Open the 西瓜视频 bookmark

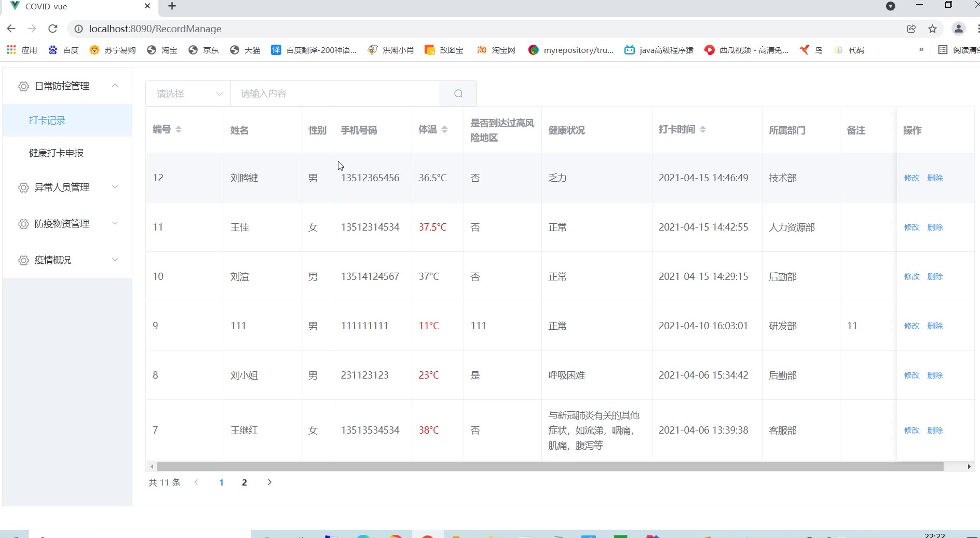746,50
